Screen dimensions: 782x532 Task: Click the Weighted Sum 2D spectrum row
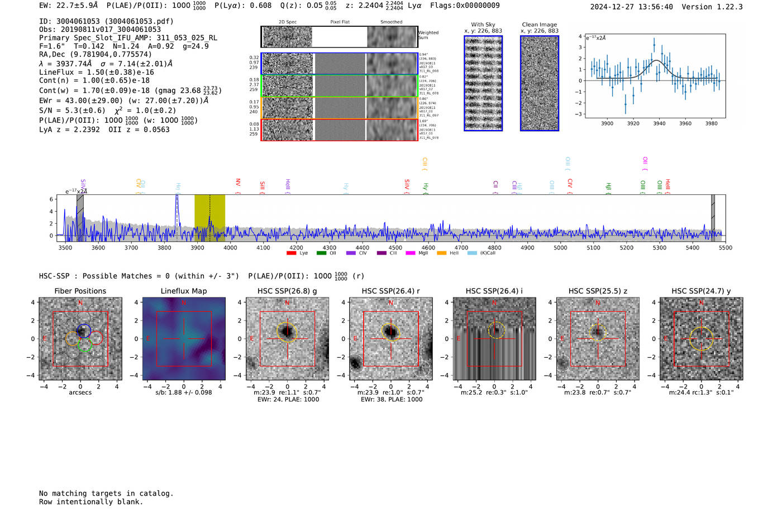[x=339, y=37]
